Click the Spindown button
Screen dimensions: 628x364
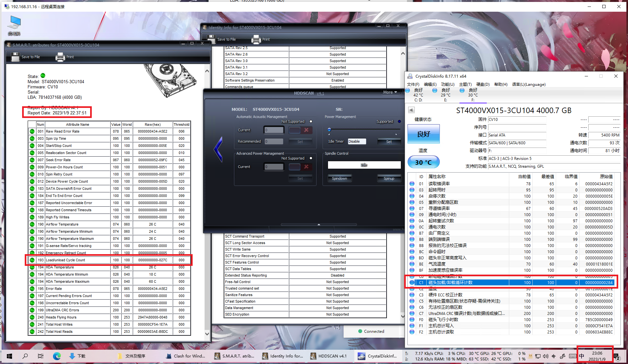(339, 178)
